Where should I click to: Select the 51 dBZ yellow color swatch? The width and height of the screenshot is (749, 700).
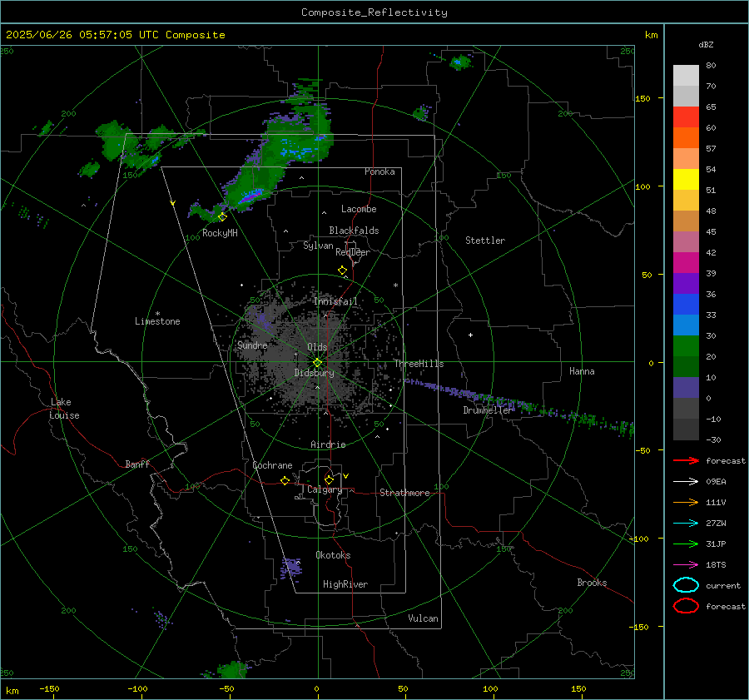coord(686,179)
